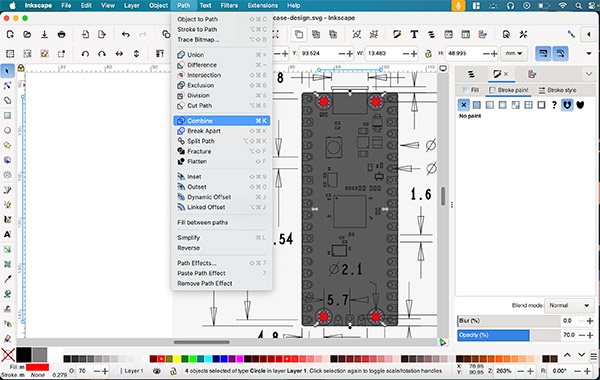Screen dimensions: 600x380
Task: Select the Gradient tool
Action: (7, 250)
